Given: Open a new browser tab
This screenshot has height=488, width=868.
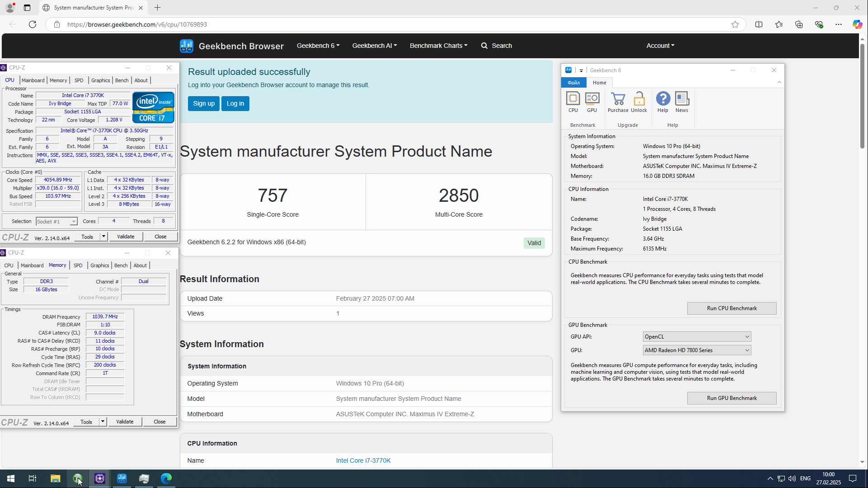Looking at the screenshot, I should point(157,8).
